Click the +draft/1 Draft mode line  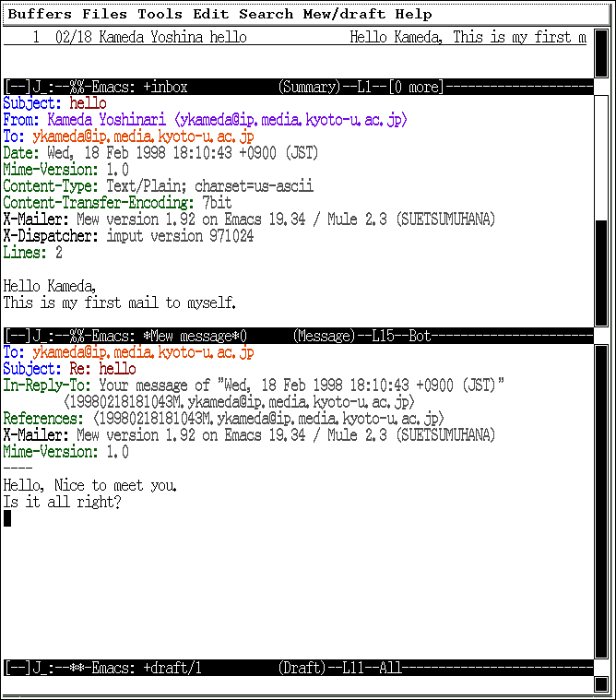pos(298,668)
